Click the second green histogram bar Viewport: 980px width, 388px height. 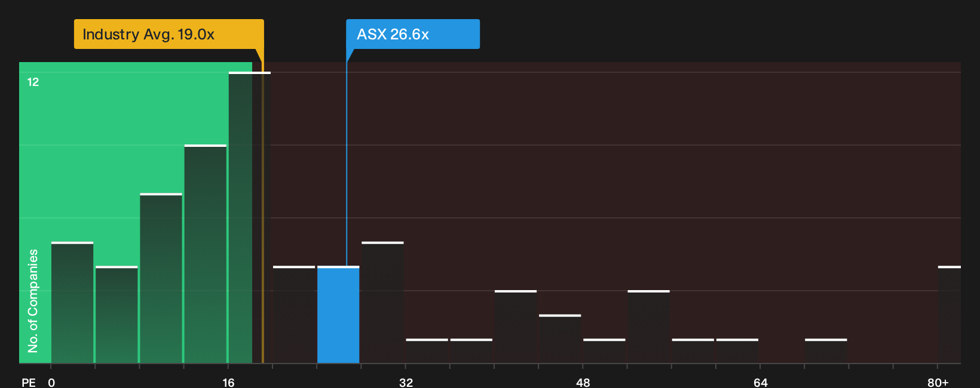click(117, 315)
